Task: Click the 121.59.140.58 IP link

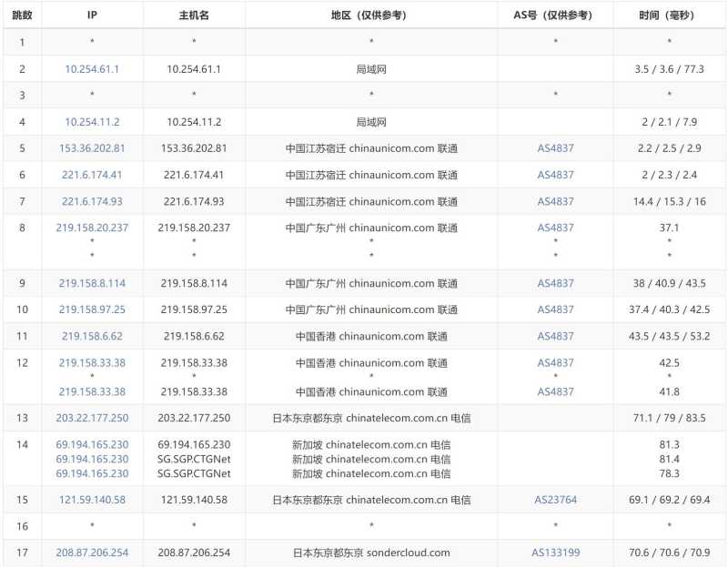Action: [91, 499]
